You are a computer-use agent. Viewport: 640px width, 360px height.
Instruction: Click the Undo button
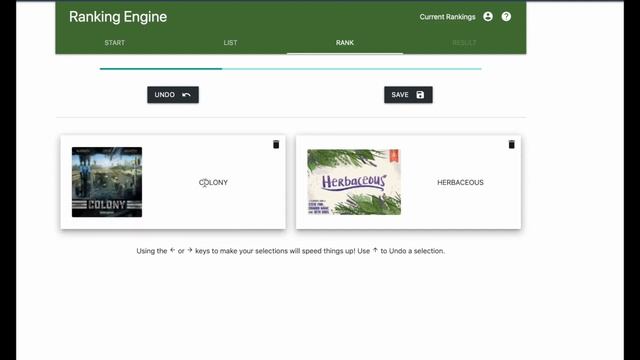173,95
